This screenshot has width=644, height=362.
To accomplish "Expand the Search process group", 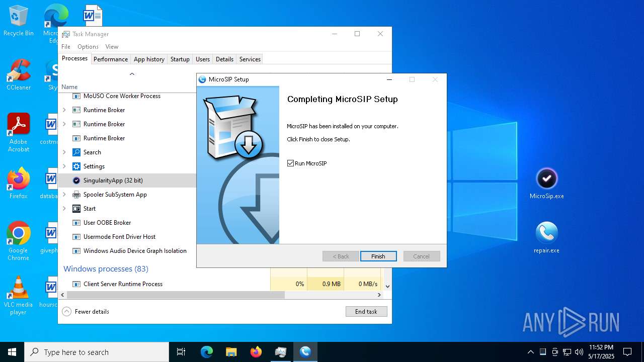I will pos(64,152).
